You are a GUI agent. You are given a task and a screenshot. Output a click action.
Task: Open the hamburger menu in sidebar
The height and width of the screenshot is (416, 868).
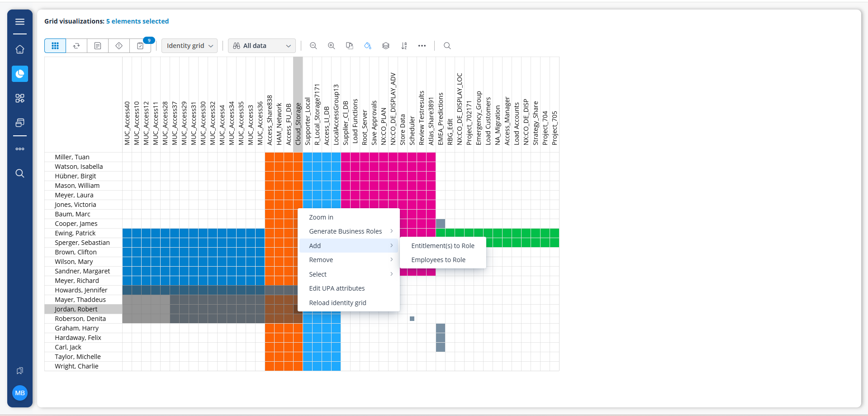tap(20, 22)
